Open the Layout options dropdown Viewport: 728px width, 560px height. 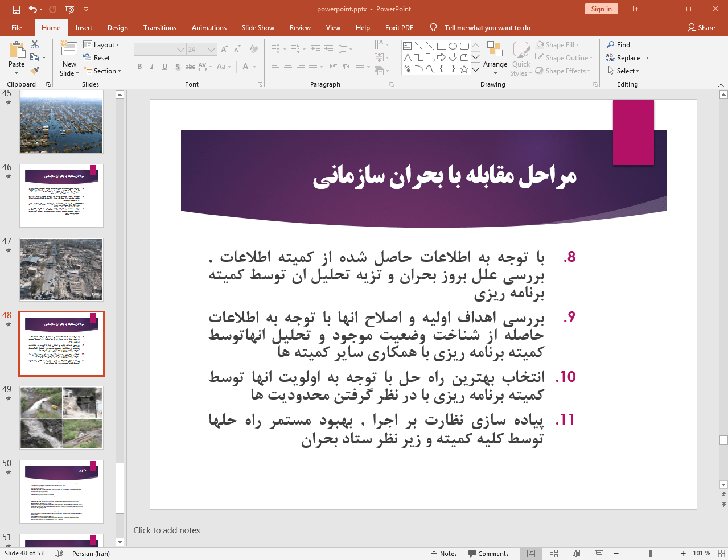[x=102, y=44]
